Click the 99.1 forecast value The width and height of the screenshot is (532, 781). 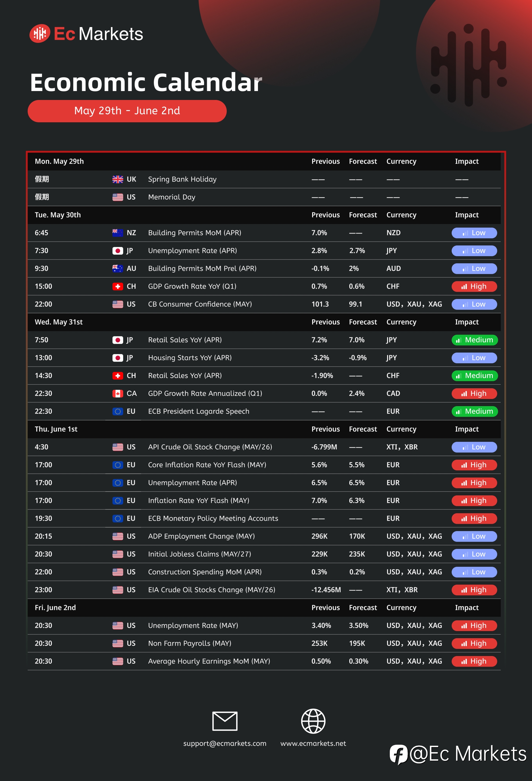pyautogui.click(x=356, y=304)
